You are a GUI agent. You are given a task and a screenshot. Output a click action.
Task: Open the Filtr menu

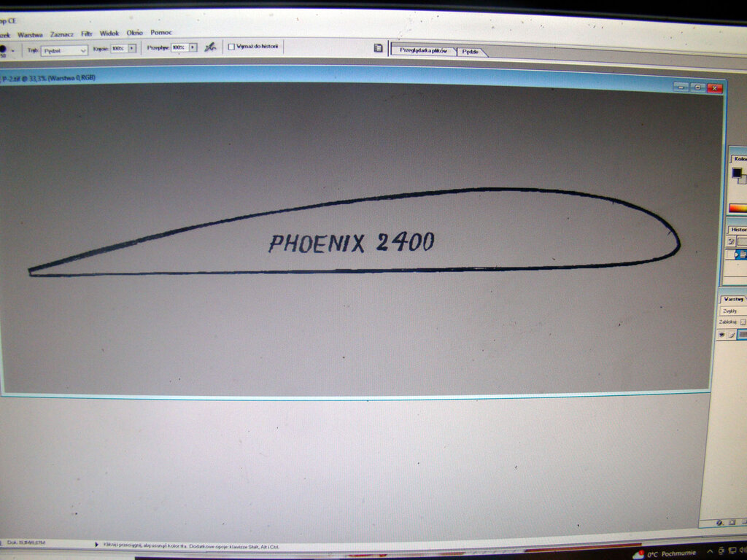(87, 33)
